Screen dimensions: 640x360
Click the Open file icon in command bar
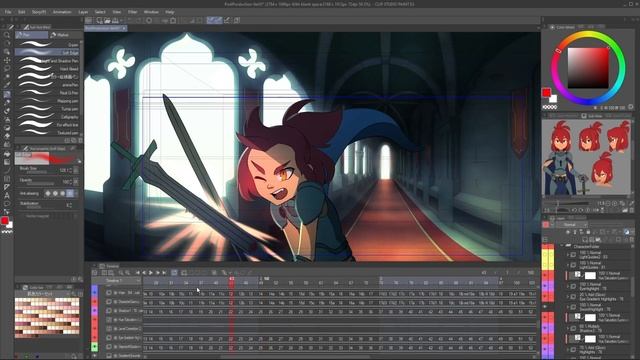107,20
